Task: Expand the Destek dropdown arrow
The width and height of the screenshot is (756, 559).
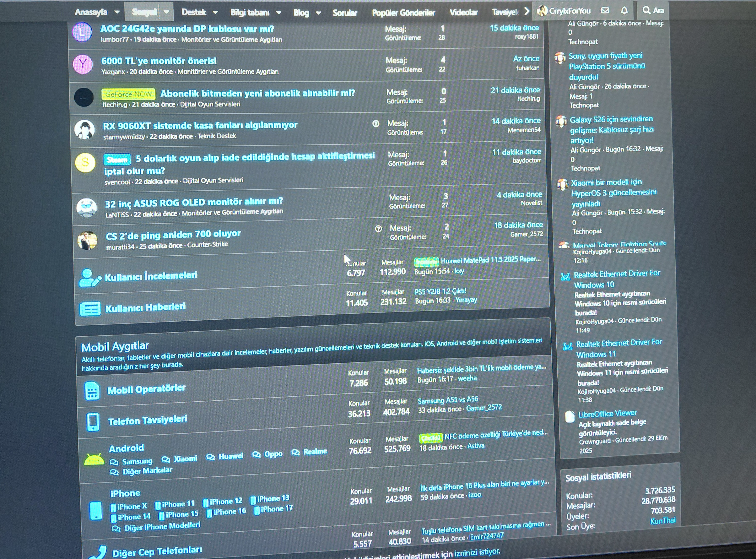Action: tap(215, 12)
